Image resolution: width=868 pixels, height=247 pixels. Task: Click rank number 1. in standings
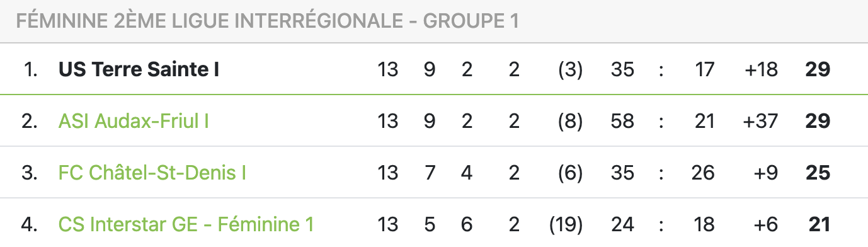click(30, 69)
